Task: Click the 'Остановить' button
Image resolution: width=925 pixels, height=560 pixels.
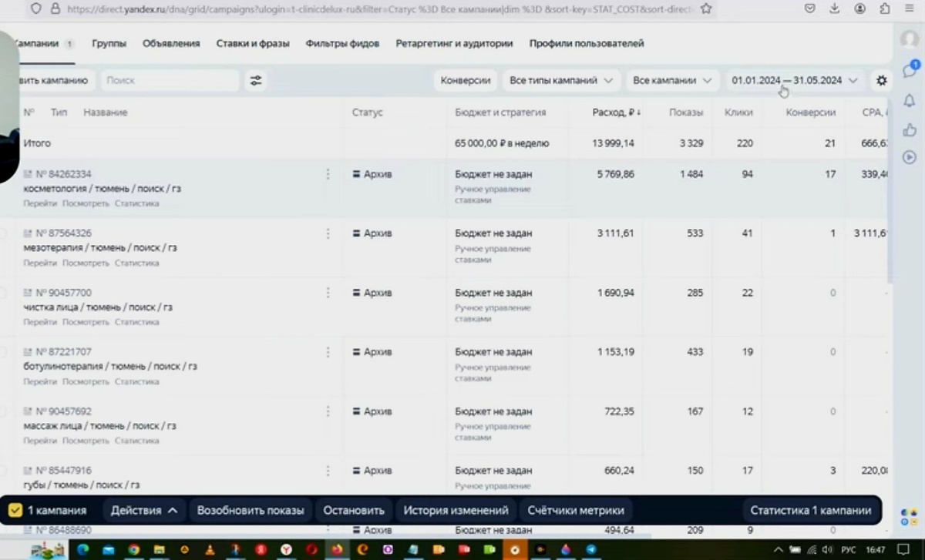Action: [x=354, y=510]
